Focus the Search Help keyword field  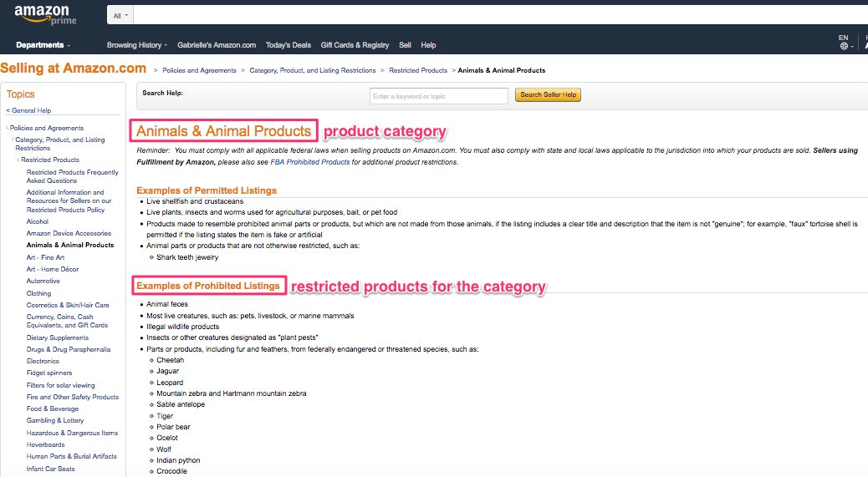(x=439, y=96)
